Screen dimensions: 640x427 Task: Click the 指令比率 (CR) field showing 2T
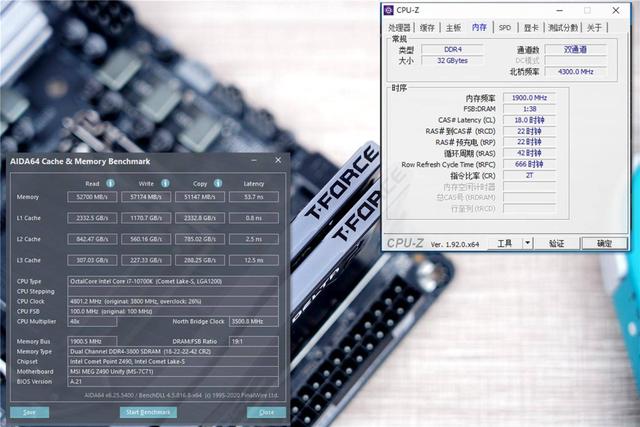click(529, 175)
